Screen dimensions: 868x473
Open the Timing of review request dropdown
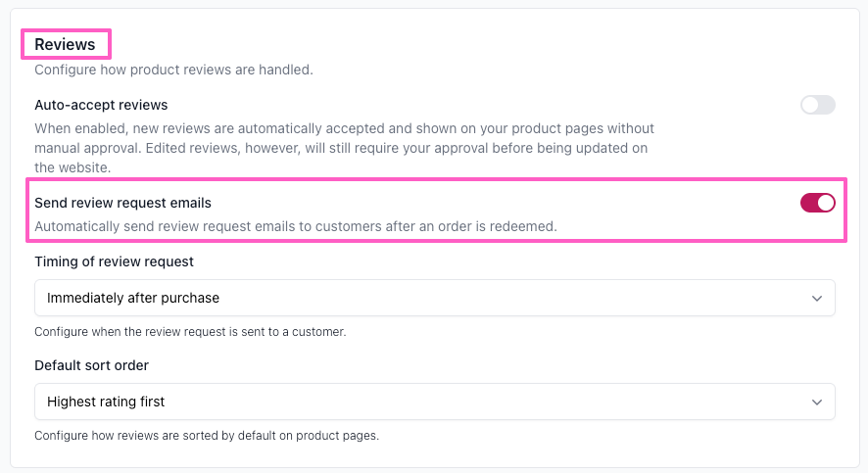434,298
